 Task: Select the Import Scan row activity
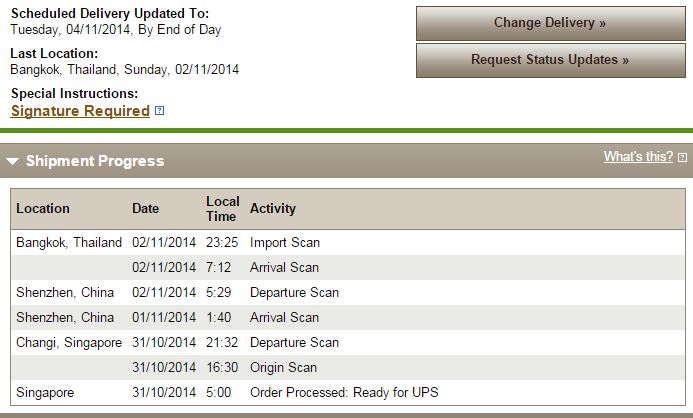coord(285,242)
